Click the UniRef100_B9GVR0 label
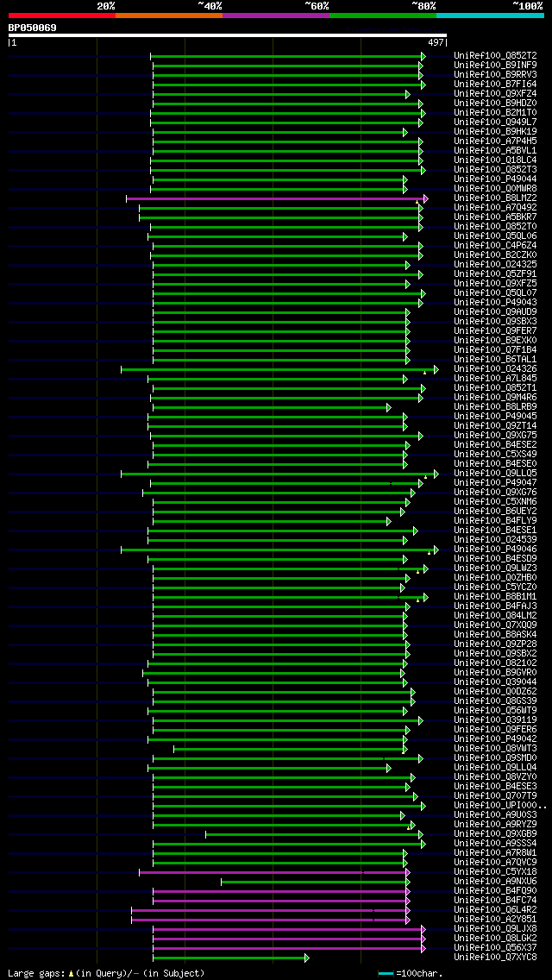 tap(495, 673)
